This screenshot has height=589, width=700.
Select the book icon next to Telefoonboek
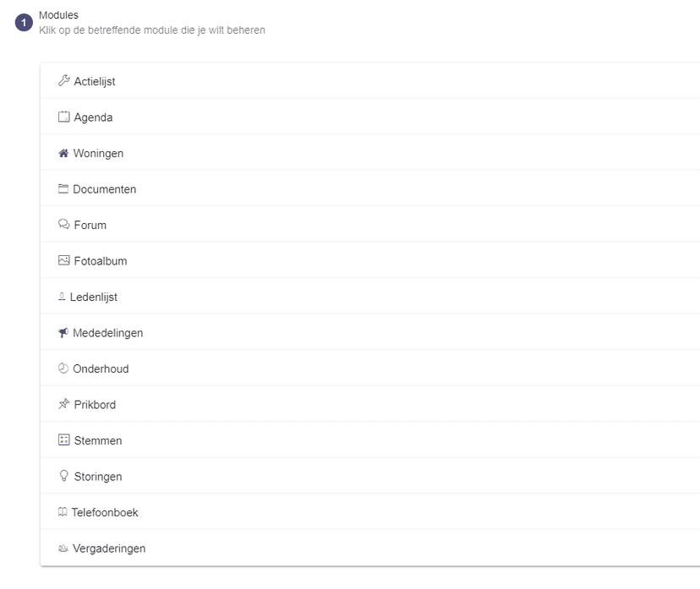(x=63, y=512)
